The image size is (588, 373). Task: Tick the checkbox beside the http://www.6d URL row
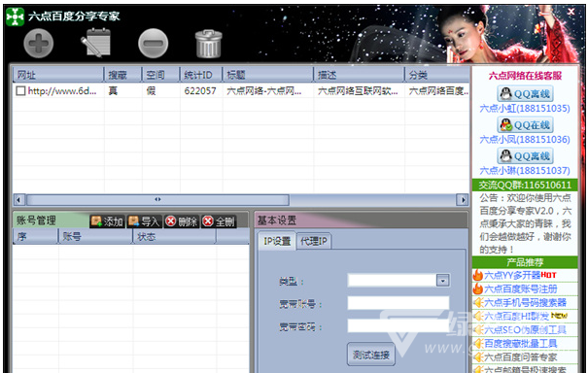[20, 90]
